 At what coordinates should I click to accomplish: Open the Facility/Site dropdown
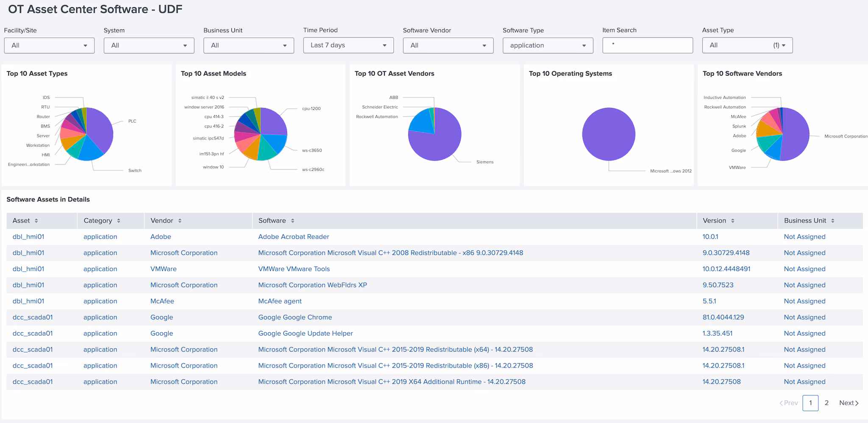(x=49, y=45)
